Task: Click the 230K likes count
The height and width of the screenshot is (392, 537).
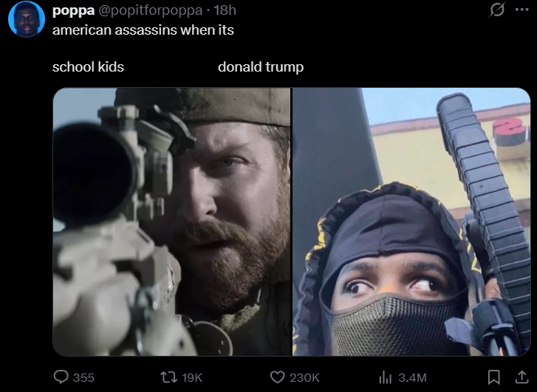Action: coord(304,378)
